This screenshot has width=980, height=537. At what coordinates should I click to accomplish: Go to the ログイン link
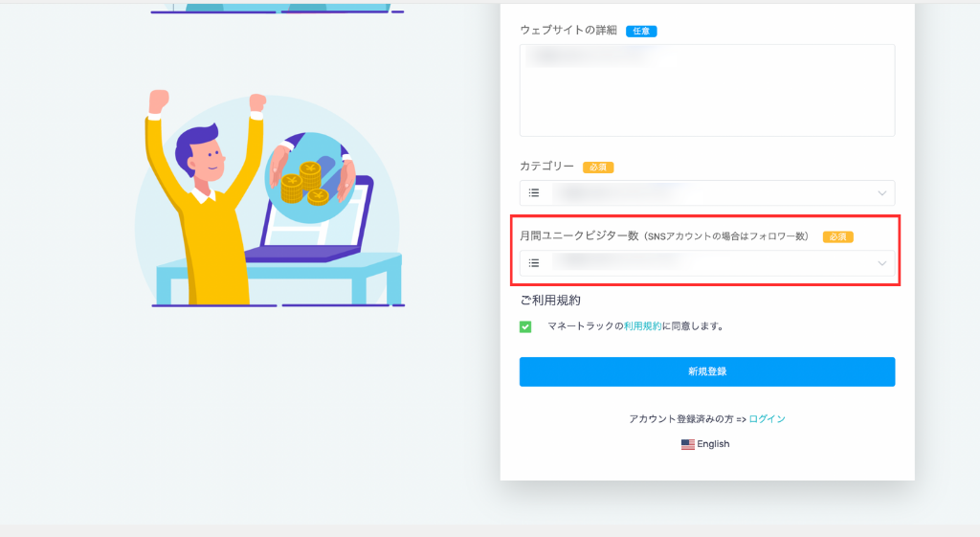click(x=767, y=419)
